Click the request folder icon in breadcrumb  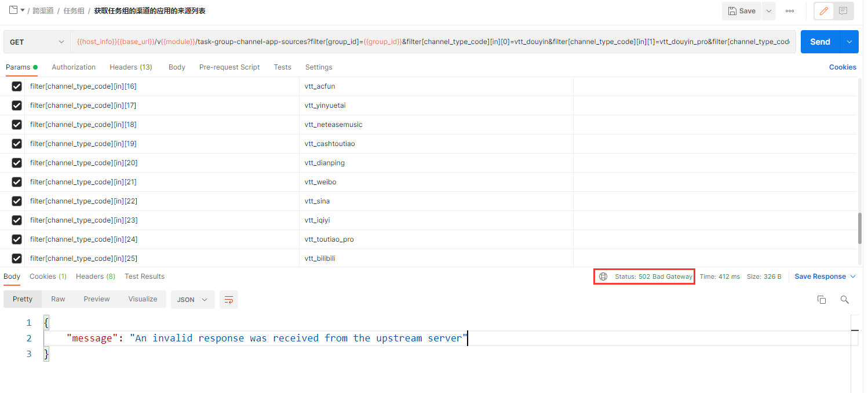click(13, 10)
